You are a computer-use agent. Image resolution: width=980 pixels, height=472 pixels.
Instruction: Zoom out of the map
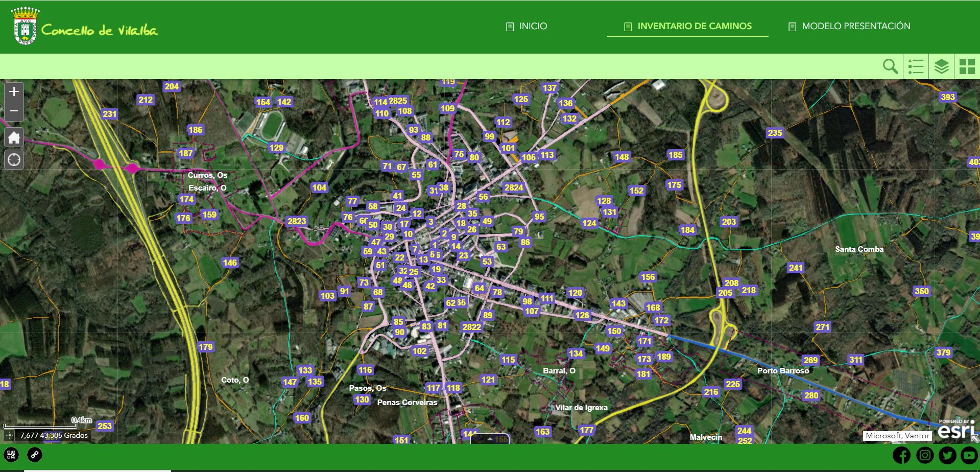tap(14, 111)
